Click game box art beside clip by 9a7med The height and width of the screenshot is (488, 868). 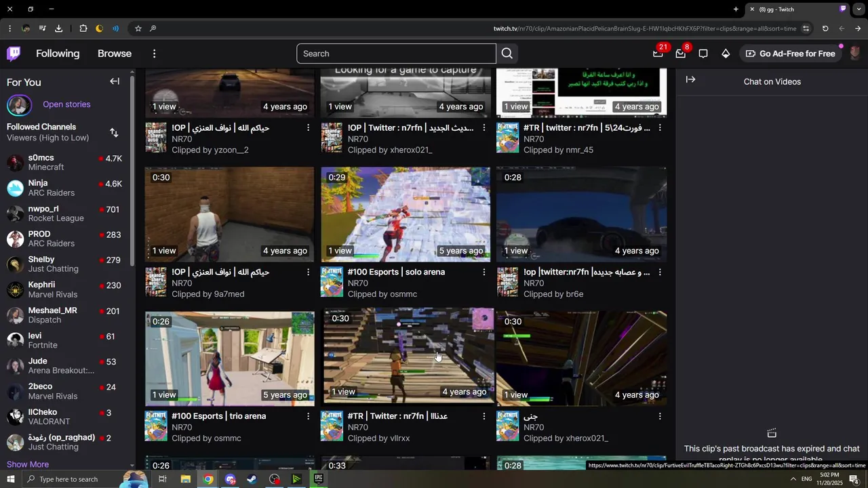(x=156, y=282)
